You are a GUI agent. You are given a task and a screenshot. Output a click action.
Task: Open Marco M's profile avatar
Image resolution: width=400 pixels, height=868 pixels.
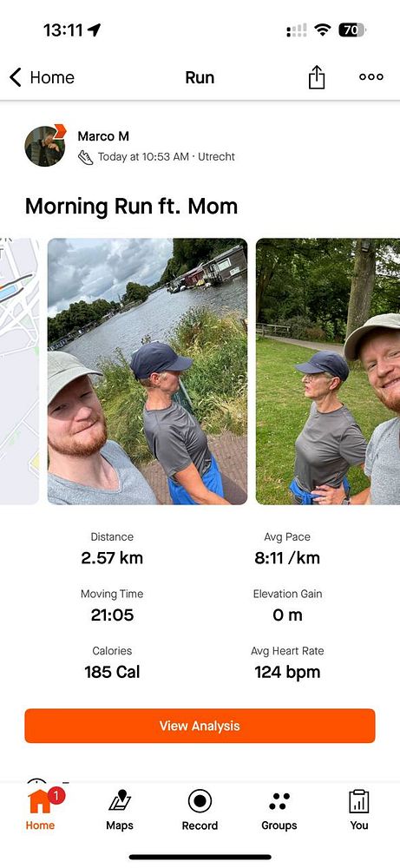click(45, 146)
